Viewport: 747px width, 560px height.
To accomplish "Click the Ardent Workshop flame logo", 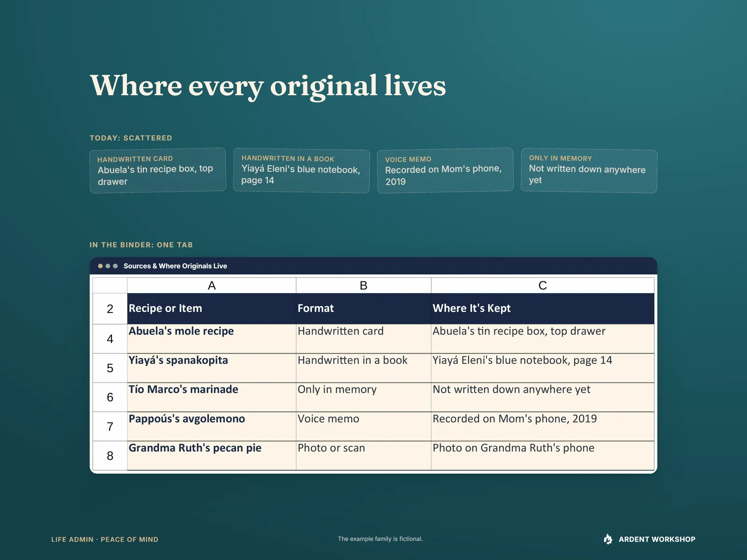I will (x=608, y=539).
